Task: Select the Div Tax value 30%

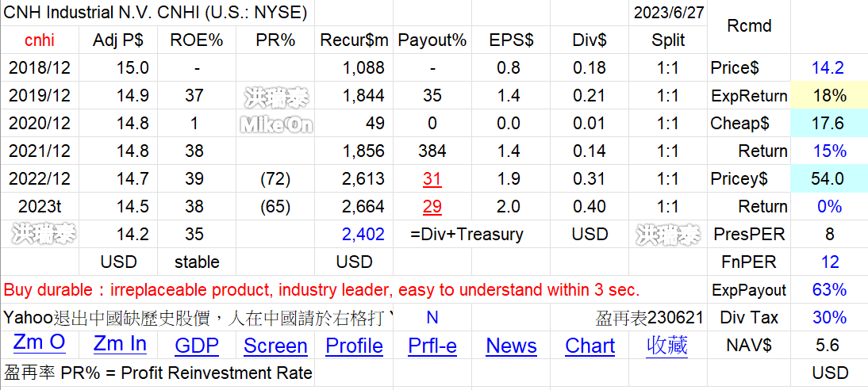Action: [830, 317]
